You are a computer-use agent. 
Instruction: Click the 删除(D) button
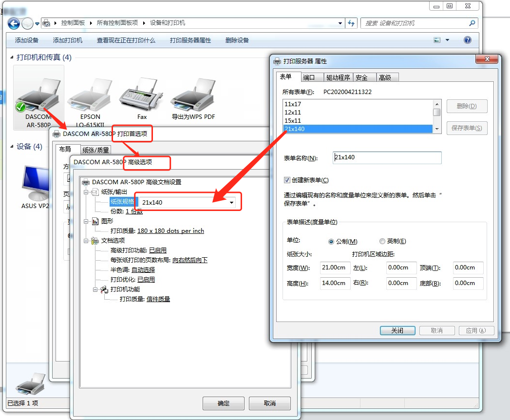pyautogui.click(x=467, y=106)
